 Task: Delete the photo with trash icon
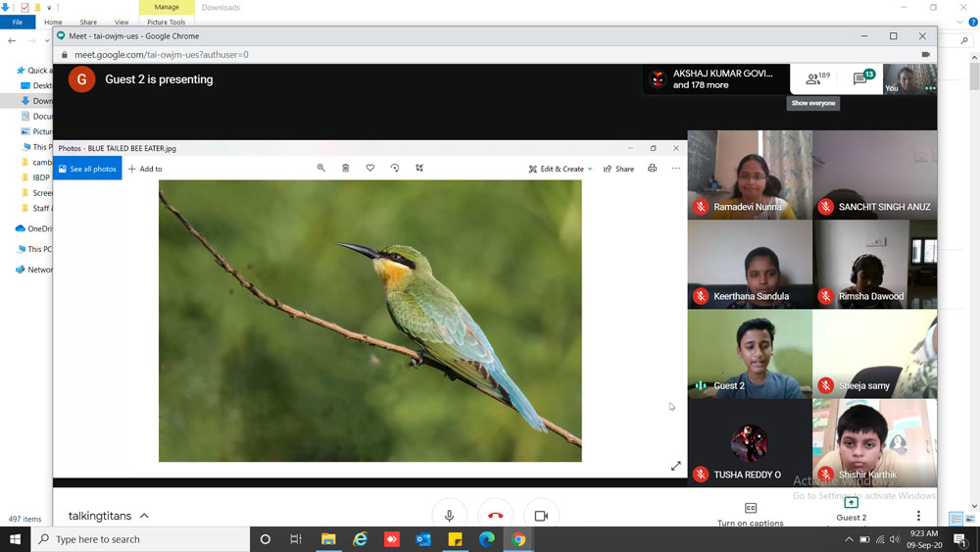(x=346, y=169)
